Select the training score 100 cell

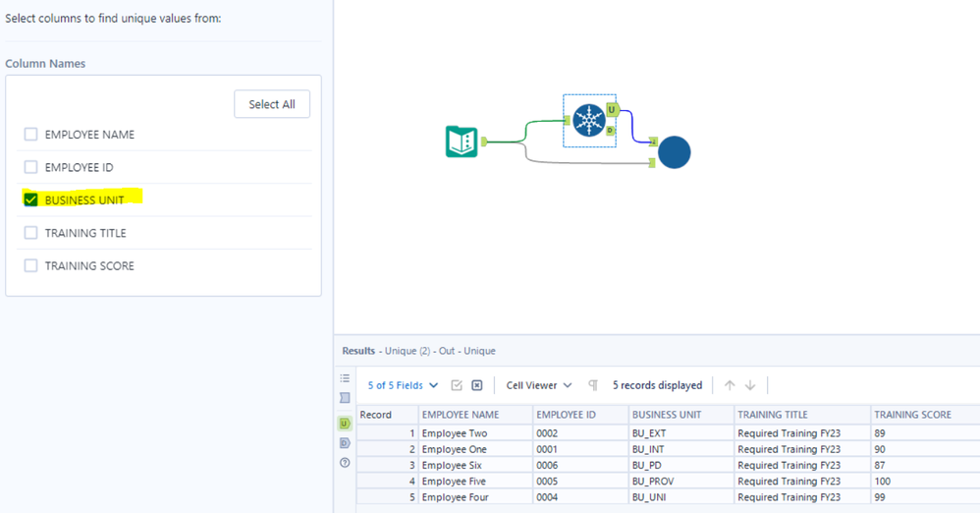click(925, 482)
